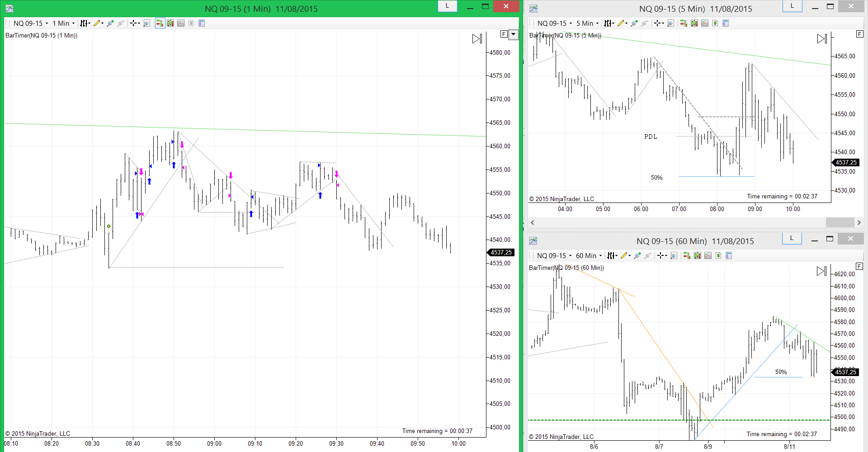The image size is (868, 452).
Task: Click 4537,25 price marker on 60 Min axis
Action: tap(845, 372)
